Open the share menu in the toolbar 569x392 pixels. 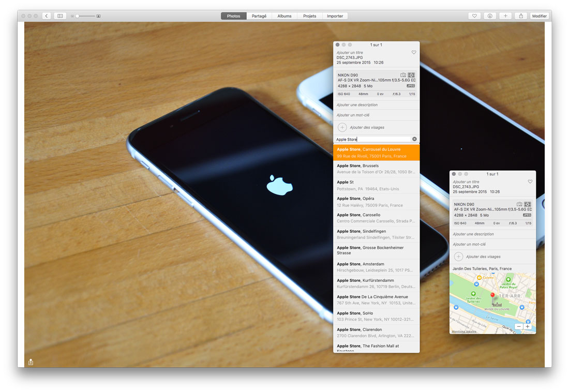[x=521, y=16]
